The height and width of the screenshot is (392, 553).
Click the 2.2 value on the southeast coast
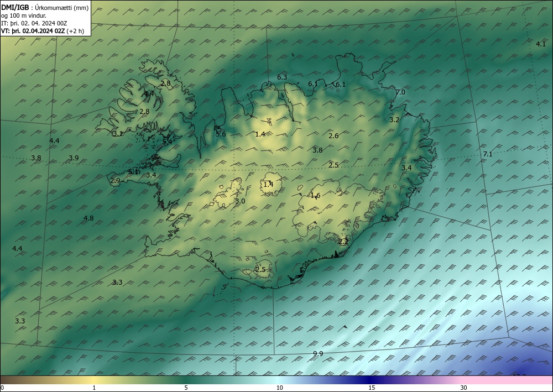pyautogui.click(x=343, y=242)
